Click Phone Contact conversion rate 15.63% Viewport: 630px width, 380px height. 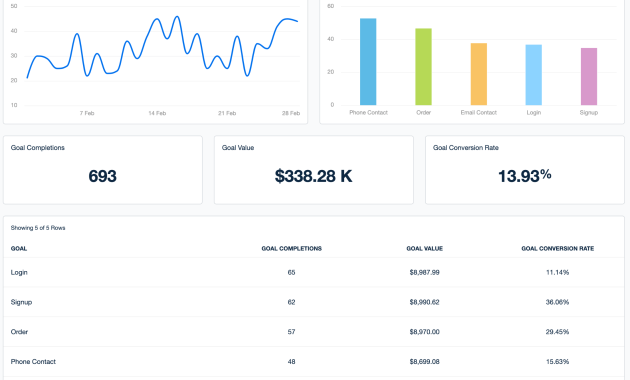tap(557, 362)
